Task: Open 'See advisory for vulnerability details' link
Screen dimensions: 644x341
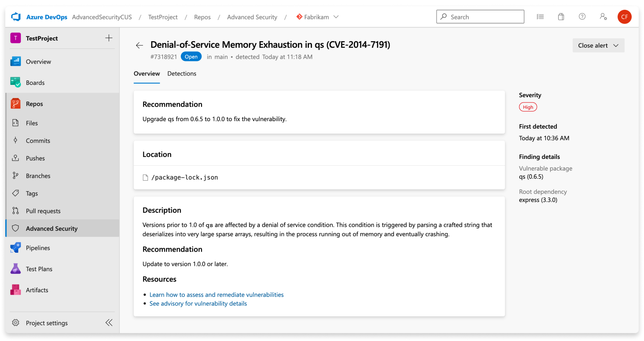Action: tap(198, 304)
